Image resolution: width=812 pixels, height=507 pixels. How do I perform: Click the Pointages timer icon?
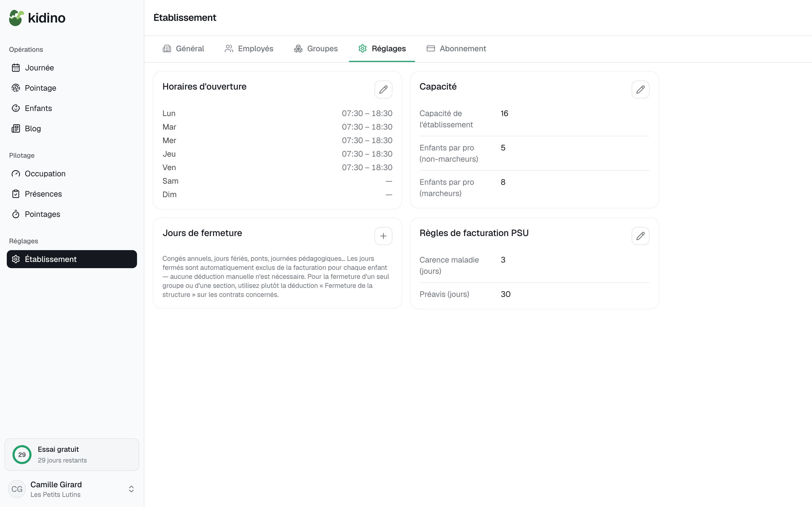tap(16, 214)
